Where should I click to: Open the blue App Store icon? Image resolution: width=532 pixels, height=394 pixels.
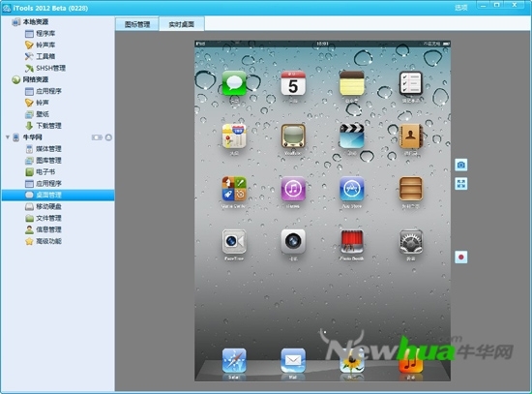pos(352,189)
